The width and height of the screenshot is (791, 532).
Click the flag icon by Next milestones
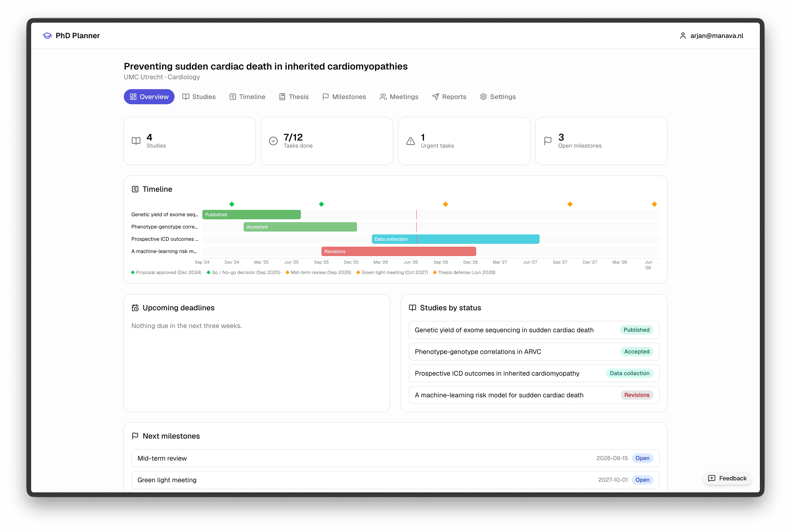(135, 436)
